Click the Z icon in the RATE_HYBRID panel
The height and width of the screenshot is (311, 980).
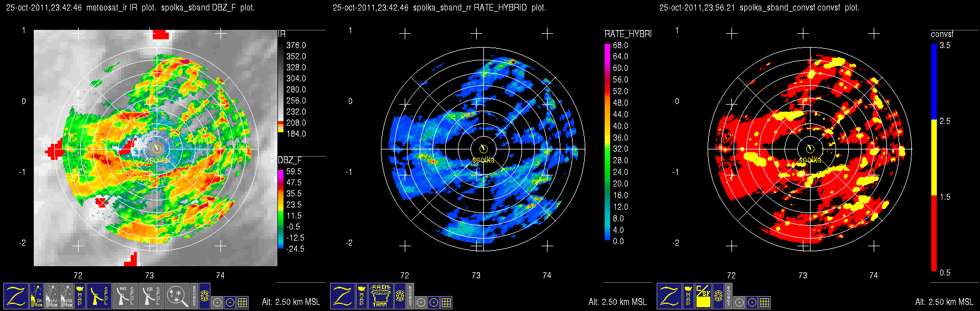[x=343, y=296]
